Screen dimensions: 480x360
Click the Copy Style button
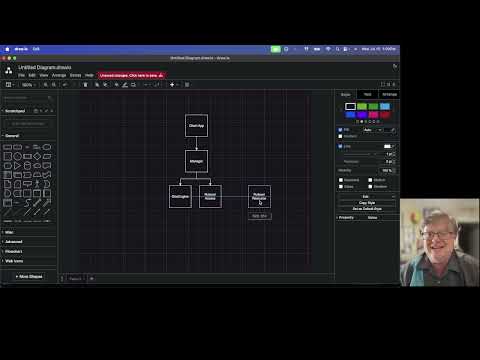pos(367,203)
